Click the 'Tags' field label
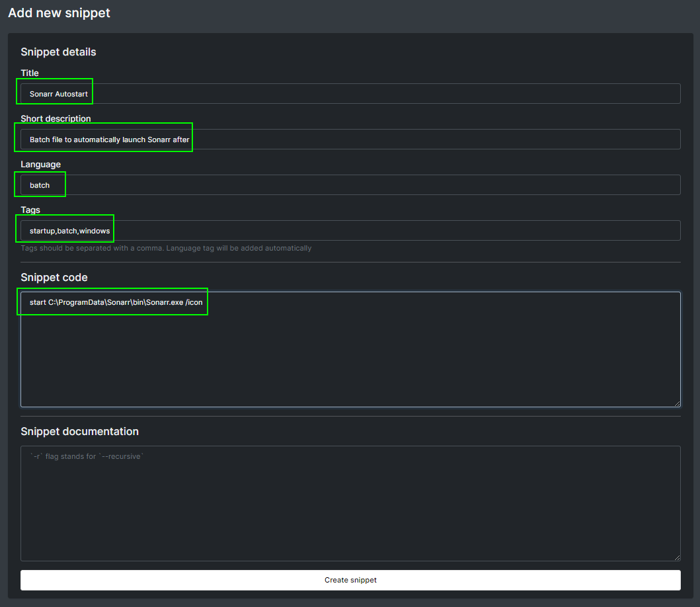The image size is (700, 607). [30, 210]
